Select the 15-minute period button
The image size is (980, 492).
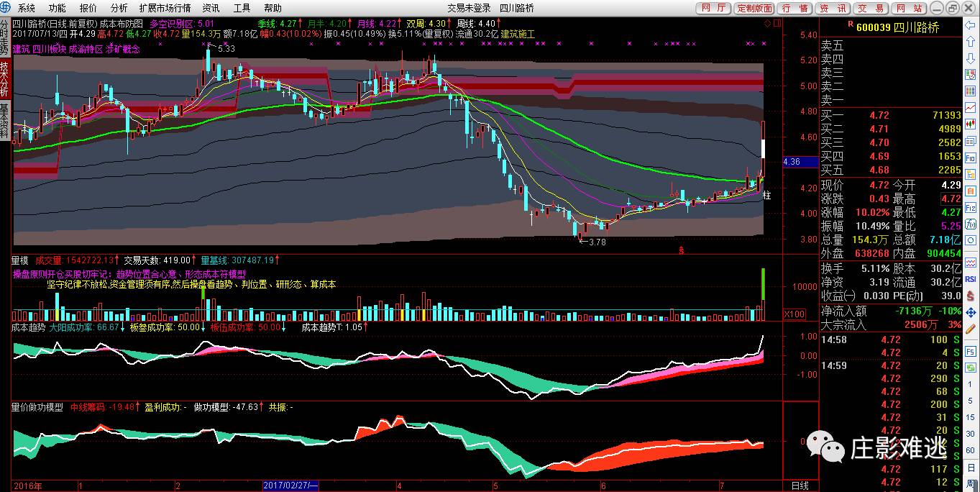(x=970, y=416)
